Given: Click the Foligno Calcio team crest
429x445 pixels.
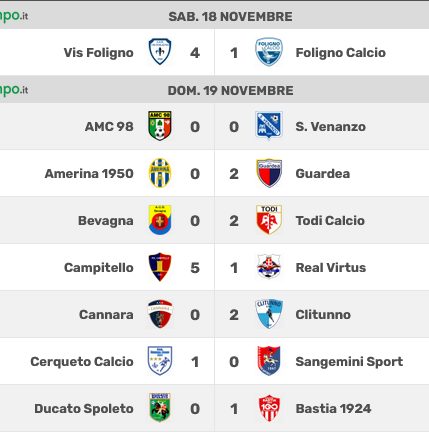Looking at the screenshot, I should point(269,52).
